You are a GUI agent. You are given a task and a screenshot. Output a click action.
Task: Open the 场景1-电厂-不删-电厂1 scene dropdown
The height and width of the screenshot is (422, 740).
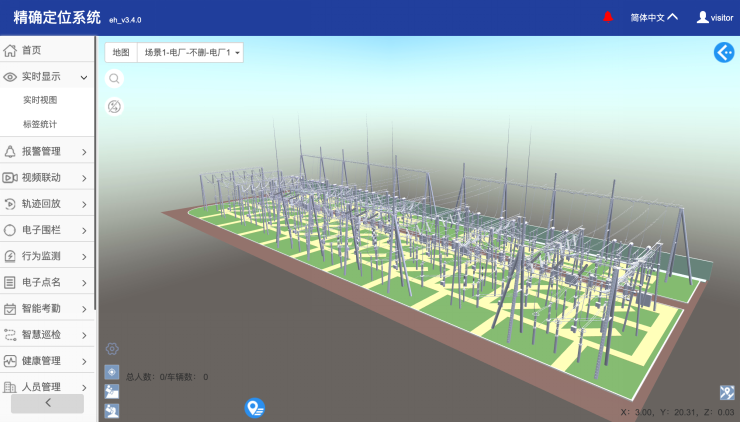[190, 52]
